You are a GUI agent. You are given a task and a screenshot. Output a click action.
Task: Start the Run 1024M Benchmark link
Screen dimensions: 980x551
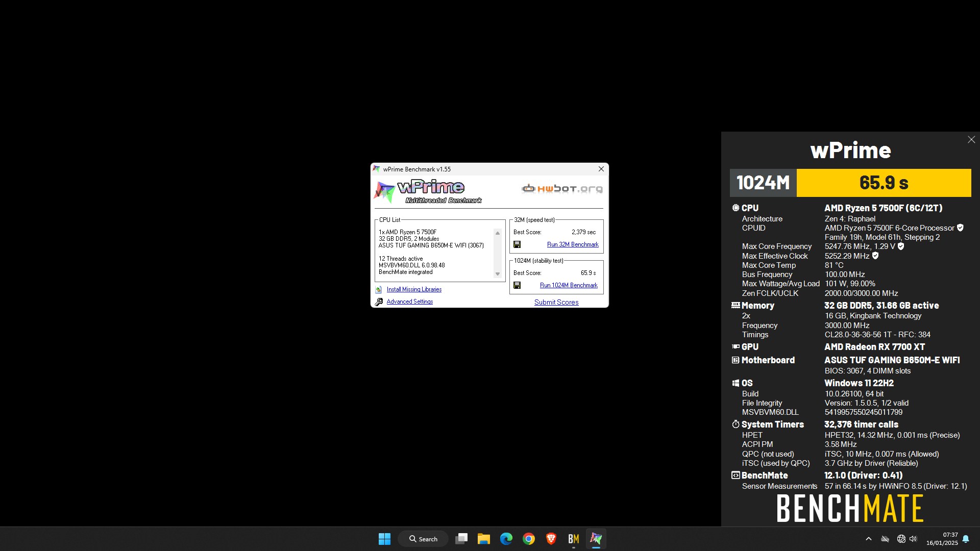[x=569, y=286]
